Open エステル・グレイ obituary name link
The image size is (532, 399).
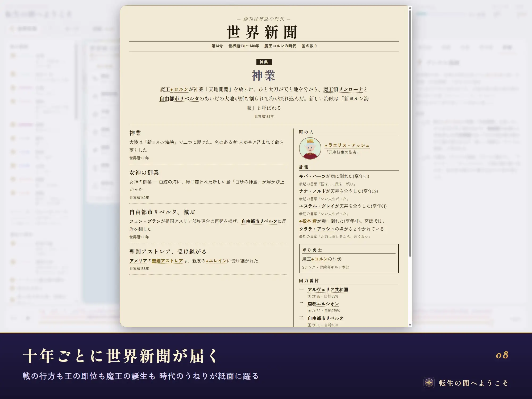[317, 206]
